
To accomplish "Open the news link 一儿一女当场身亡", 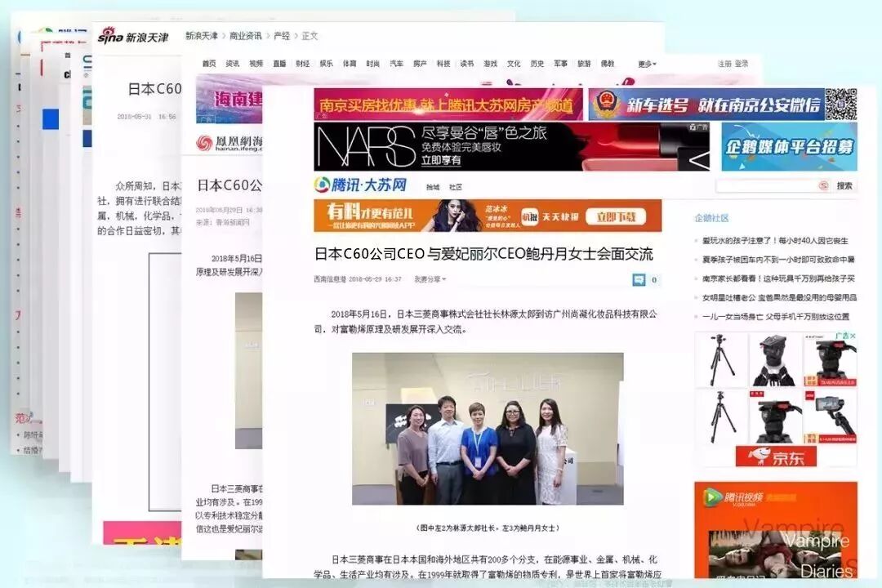I will [x=775, y=317].
